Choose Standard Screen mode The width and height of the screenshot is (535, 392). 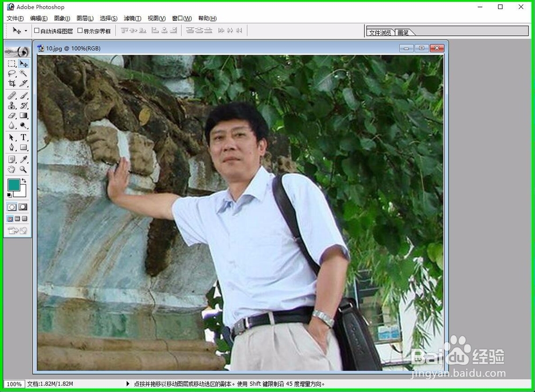(x=10, y=219)
